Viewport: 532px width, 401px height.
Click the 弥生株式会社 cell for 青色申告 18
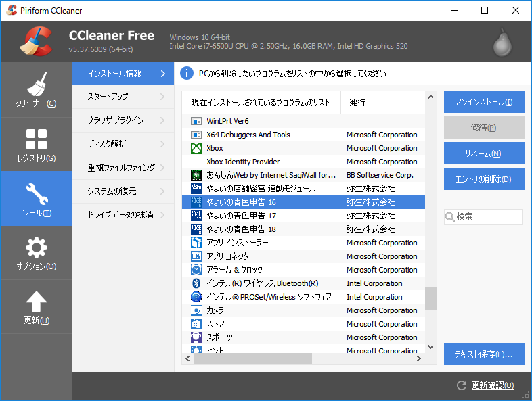click(x=371, y=229)
